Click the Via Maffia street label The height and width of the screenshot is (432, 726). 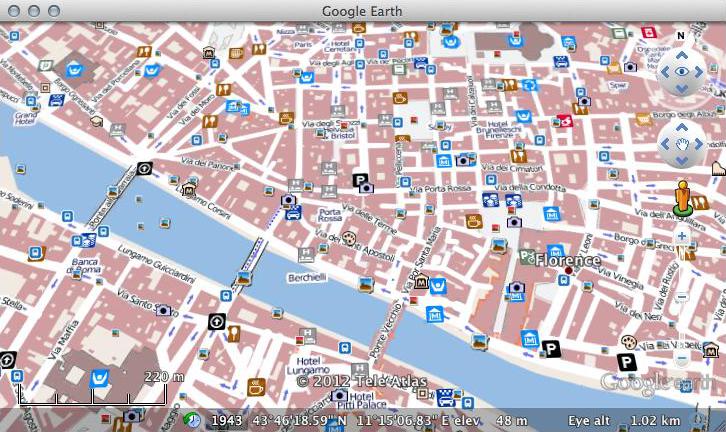(x=63, y=340)
